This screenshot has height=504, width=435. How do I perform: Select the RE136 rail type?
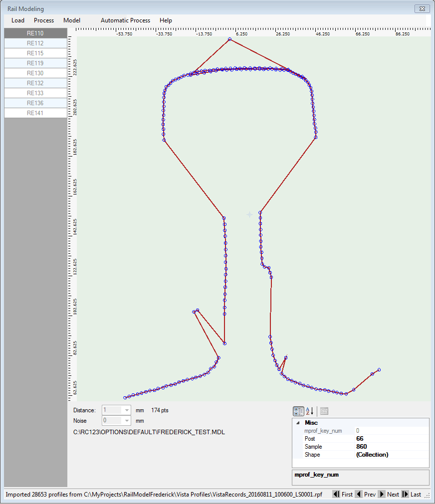[35, 103]
